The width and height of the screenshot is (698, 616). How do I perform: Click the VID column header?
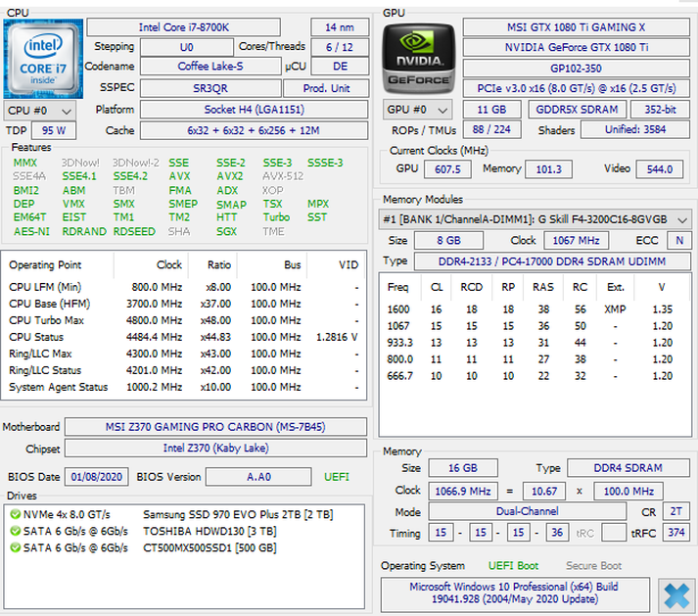tap(349, 265)
